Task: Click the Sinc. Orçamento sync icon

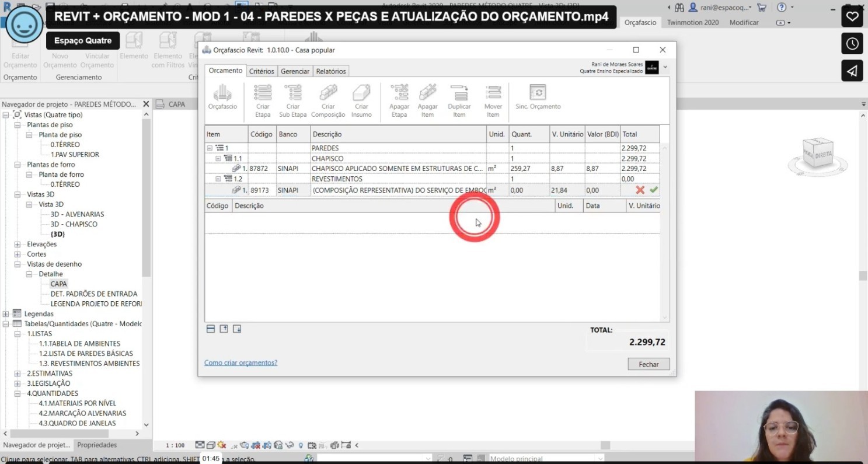Action: 538,93
